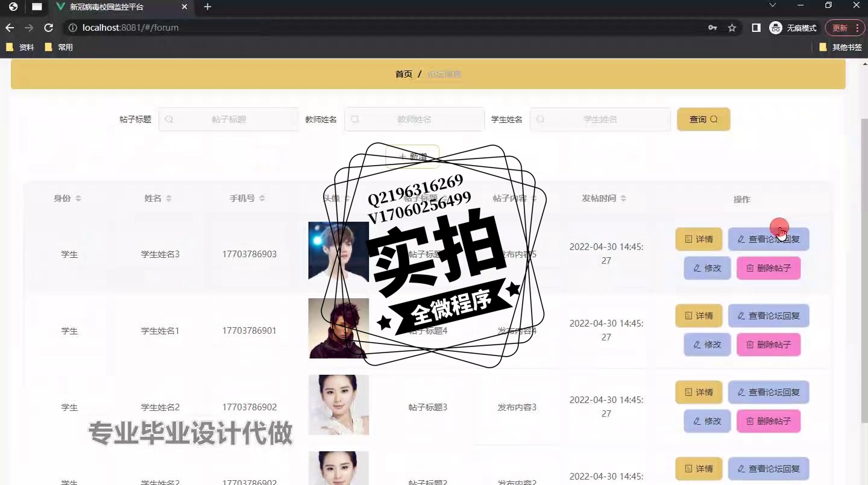
Task: Focus the 学生姓名 search field
Action: coord(600,119)
